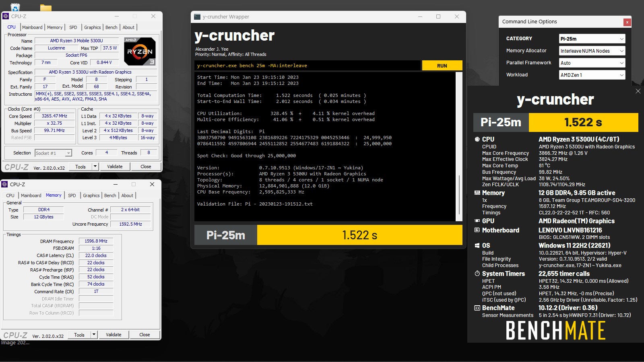644x362 pixels.
Task: Click Tools button in top CPU-Z window
Action: tap(80, 167)
